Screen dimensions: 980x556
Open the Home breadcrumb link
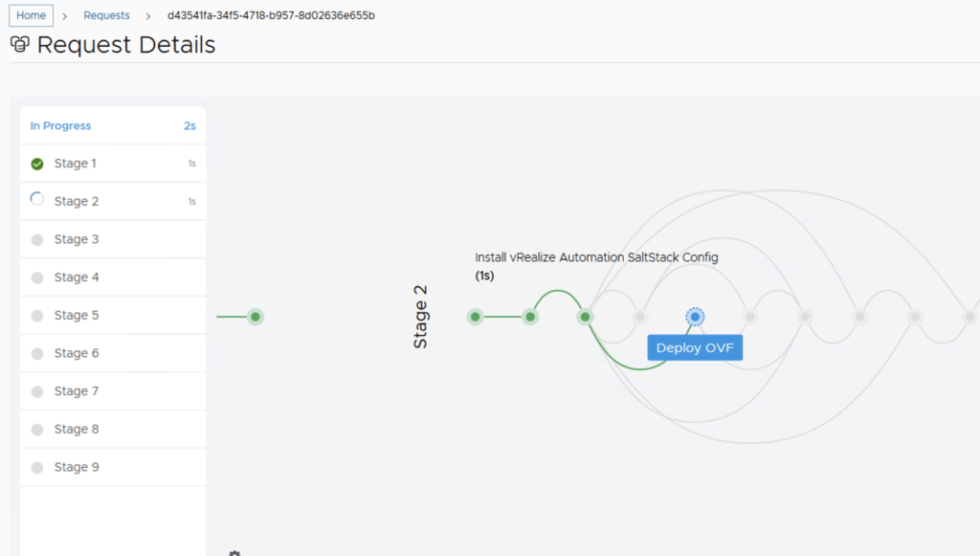click(x=31, y=15)
